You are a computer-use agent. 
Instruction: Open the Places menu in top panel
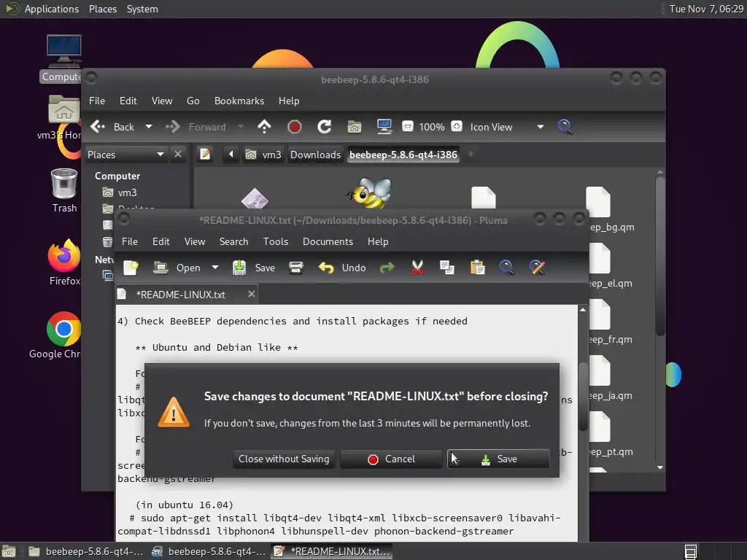pos(102,9)
